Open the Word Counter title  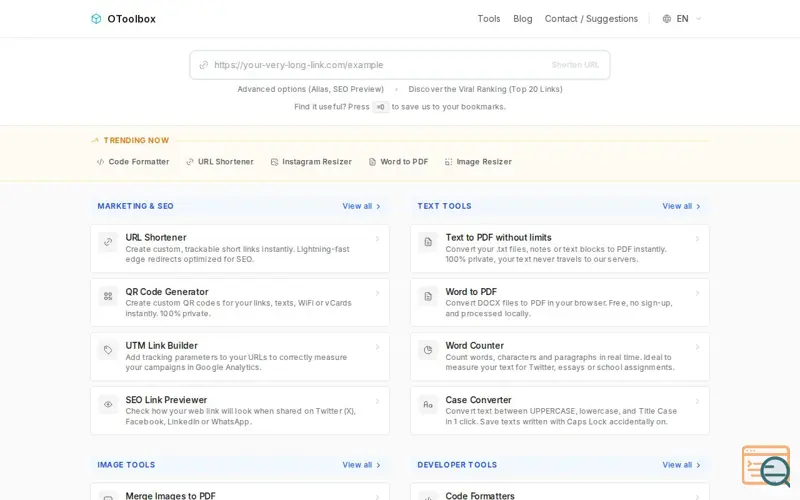(474, 345)
